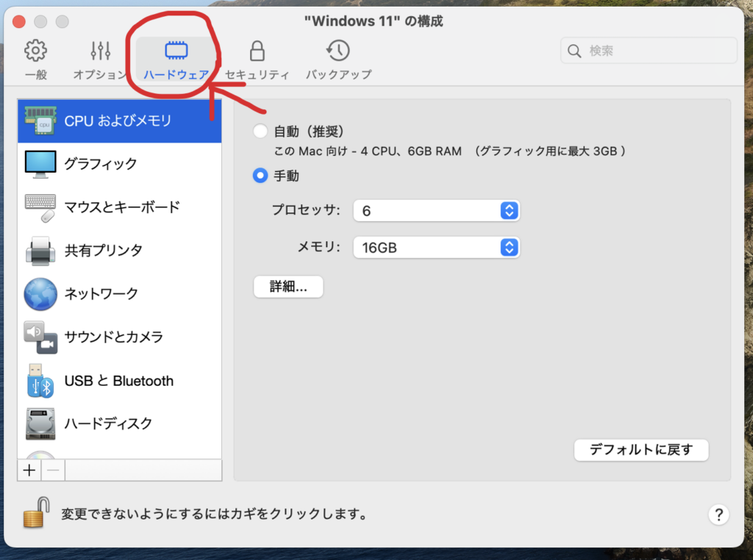The width and height of the screenshot is (753, 560).
Task: Click デフォルトに戻す button
Action: point(641,450)
